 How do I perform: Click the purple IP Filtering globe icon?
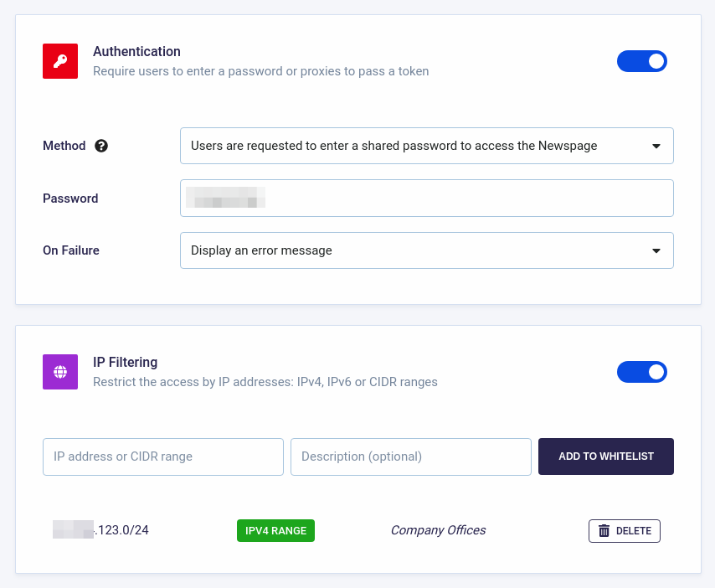pyautogui.click(x=60, y=372)
